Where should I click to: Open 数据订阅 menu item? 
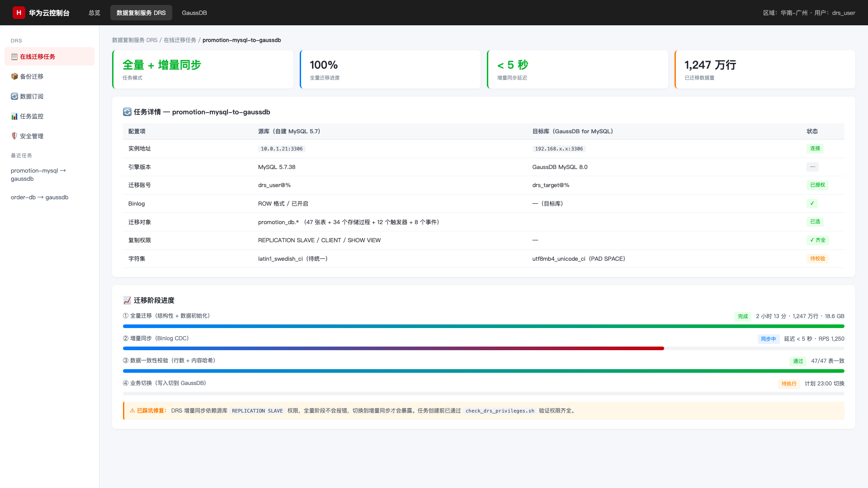[50, 96]
